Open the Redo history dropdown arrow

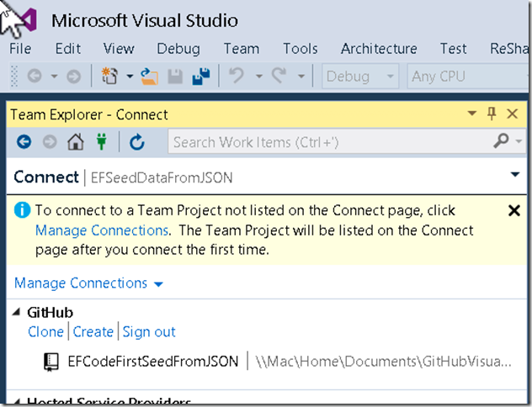click(301, 77)
